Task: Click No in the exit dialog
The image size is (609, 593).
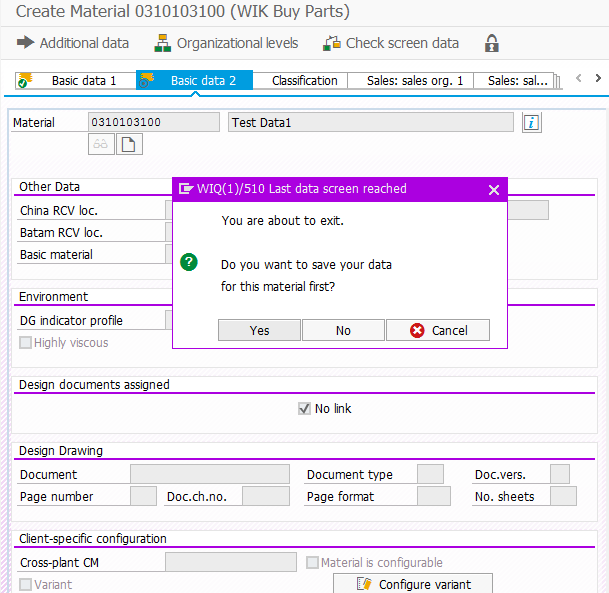Action: coord(343,330)
